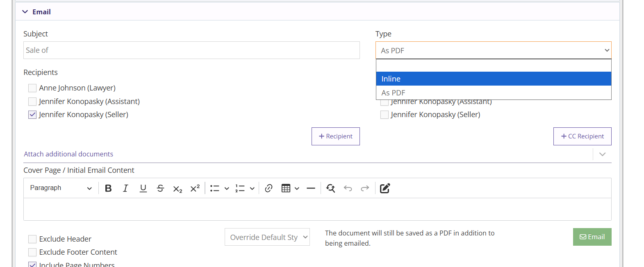Screen dimensions: 644x267
Task: Collapse the Email section chevron
Action: (25, 12)
